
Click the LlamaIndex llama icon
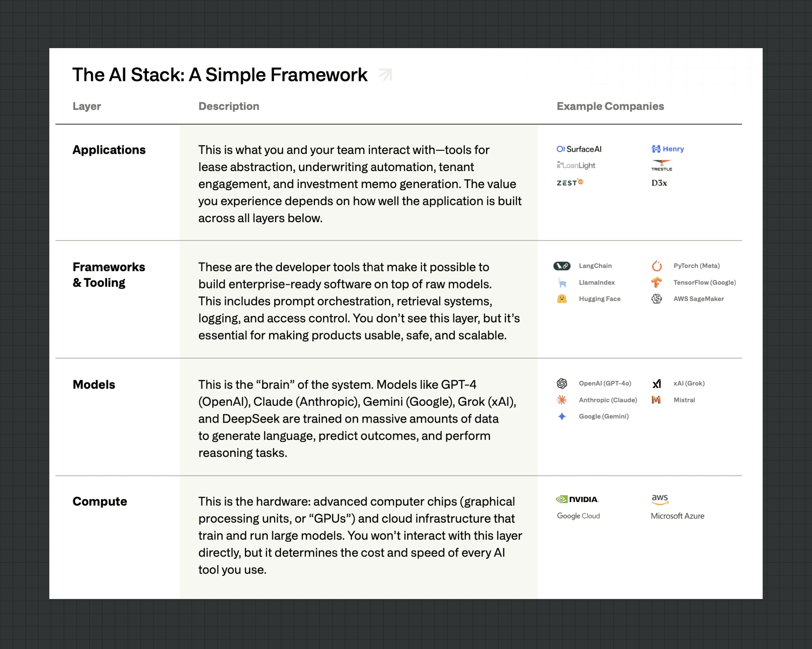(562, 282)
